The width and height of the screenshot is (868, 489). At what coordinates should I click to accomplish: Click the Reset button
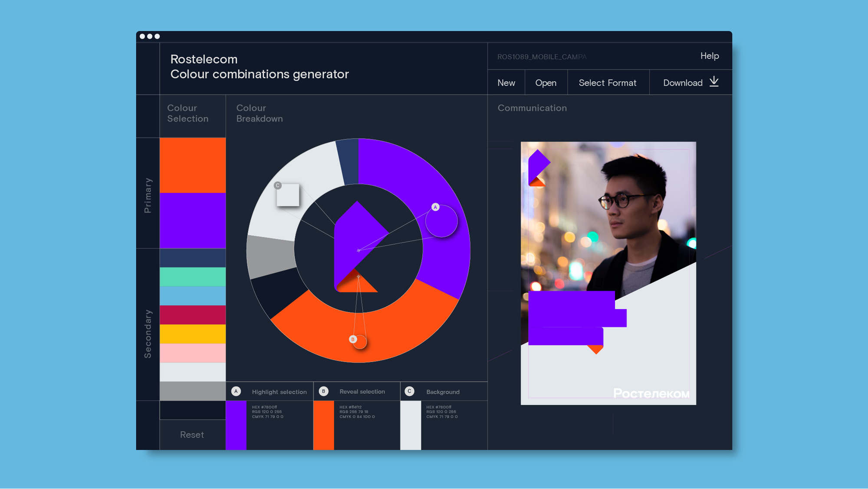193,433
